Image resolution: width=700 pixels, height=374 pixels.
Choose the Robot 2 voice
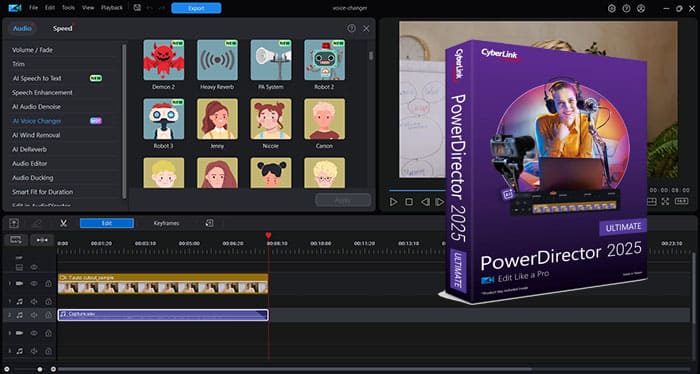(325, 60)
